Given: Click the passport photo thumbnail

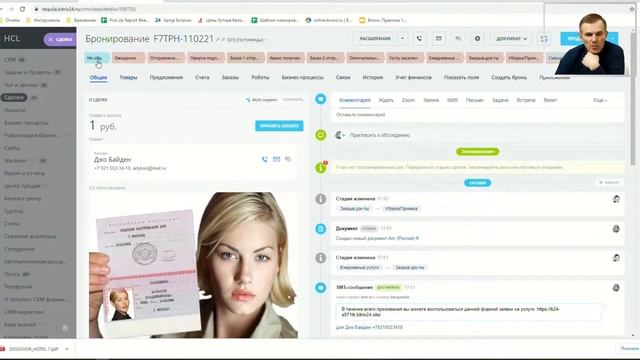Looking at the screenshot, I should pyautogui.click(x=193, y=265).
